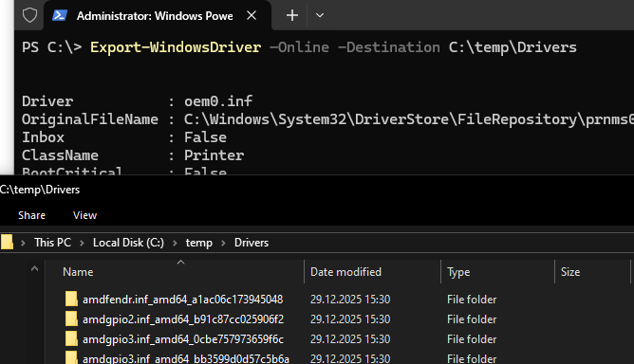This screenshot has width=634, height=364.
Task: Sort by the Type column header
Action: tap(497, 272)
